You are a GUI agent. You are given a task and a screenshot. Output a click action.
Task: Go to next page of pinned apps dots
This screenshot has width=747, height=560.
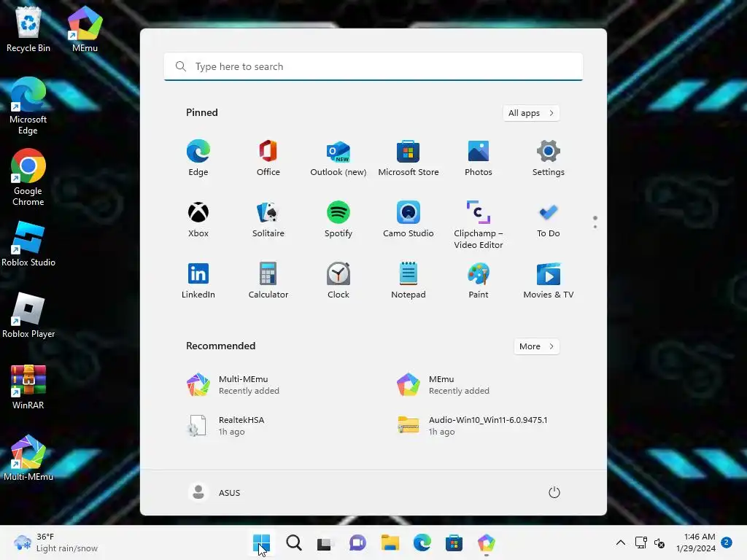(x=595, y=227)
